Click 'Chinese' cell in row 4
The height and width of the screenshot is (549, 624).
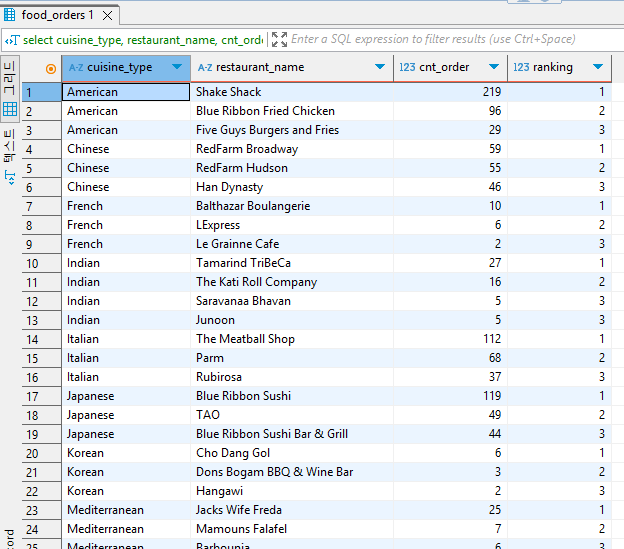click(126, 149)
